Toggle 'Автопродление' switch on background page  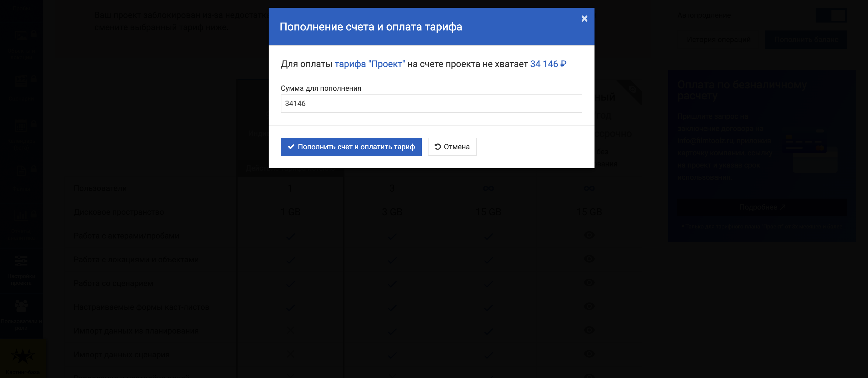tap(831, 15)
